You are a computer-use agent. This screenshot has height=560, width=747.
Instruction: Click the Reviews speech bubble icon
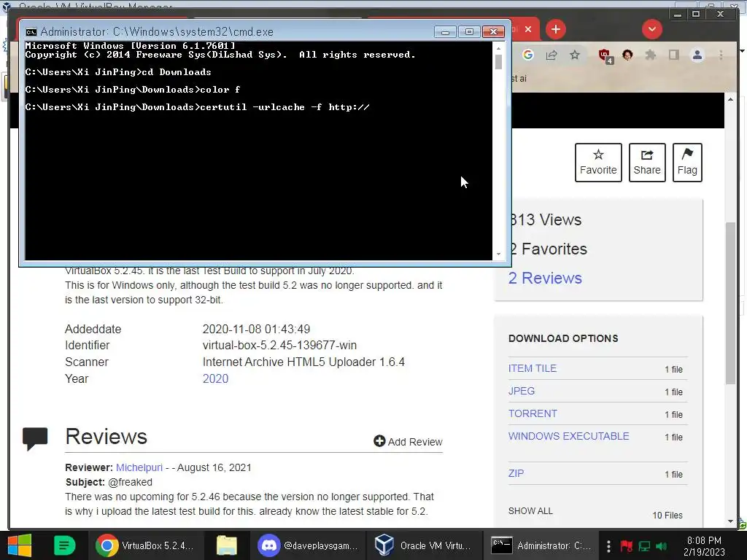coord(35,438)
